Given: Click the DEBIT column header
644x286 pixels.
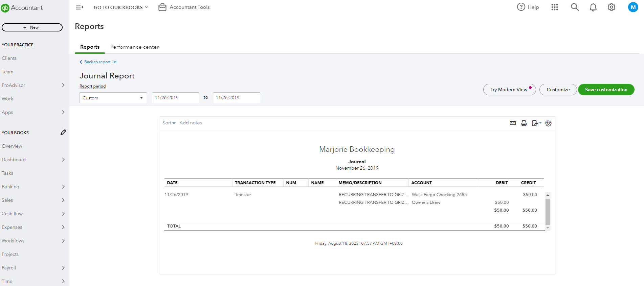Looking at the screenshot, I should (502, 183).
